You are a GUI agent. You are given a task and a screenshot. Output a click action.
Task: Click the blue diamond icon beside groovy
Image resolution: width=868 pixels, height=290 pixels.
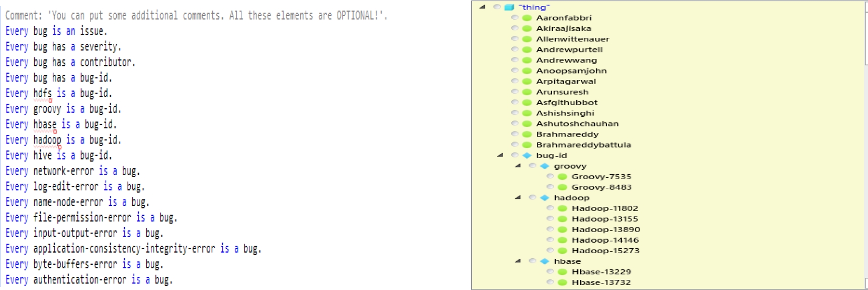click(544, 166)
